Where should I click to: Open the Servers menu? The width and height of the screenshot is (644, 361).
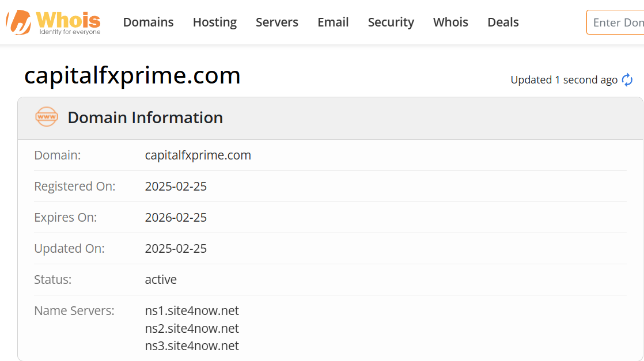[x=277, y=22]
